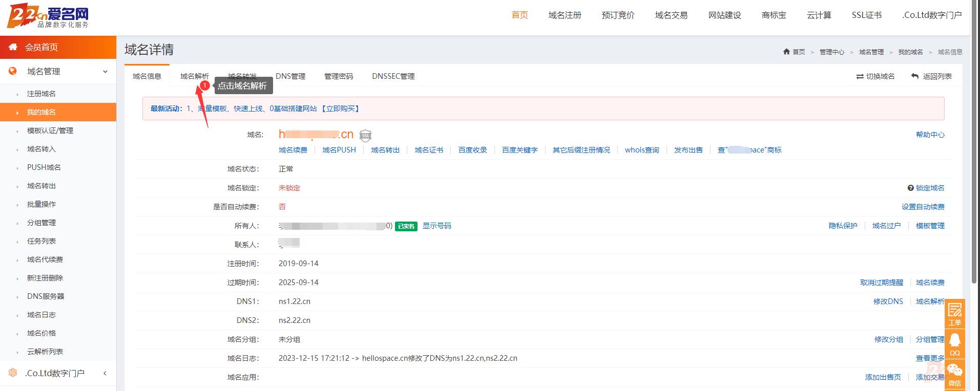Click the 添加出售页 link
The width and height of the screenshot is (980, 391).
coord(883,377)
